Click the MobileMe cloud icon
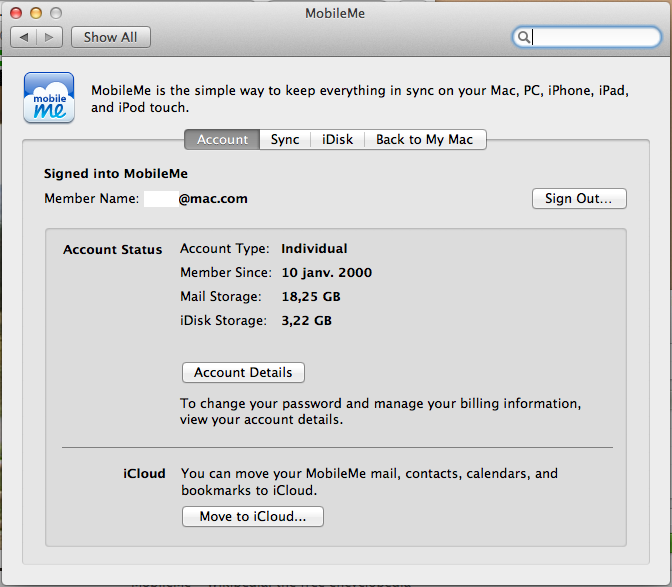Image resolution: width=672 pixels, height=587 pixels. (x=49, y=98)
